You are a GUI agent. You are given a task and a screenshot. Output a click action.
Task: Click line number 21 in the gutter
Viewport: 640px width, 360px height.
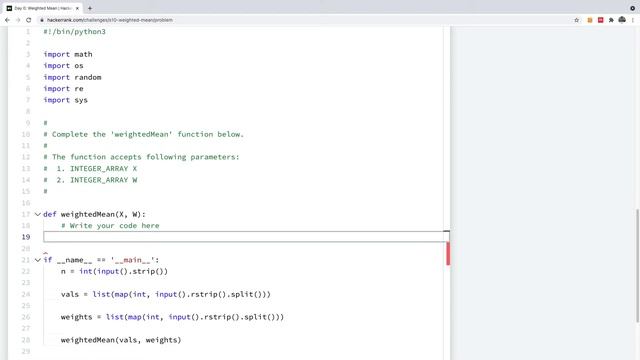point(26,260)
